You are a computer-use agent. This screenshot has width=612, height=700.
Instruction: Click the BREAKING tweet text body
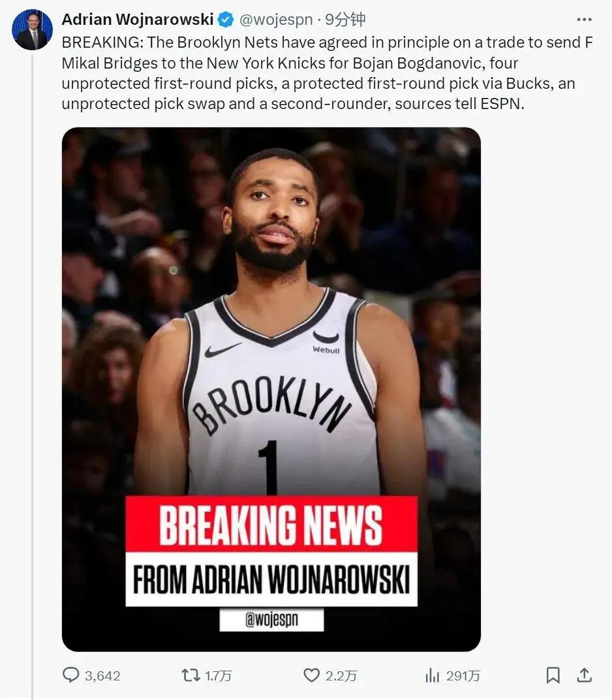tap(328, 72)
